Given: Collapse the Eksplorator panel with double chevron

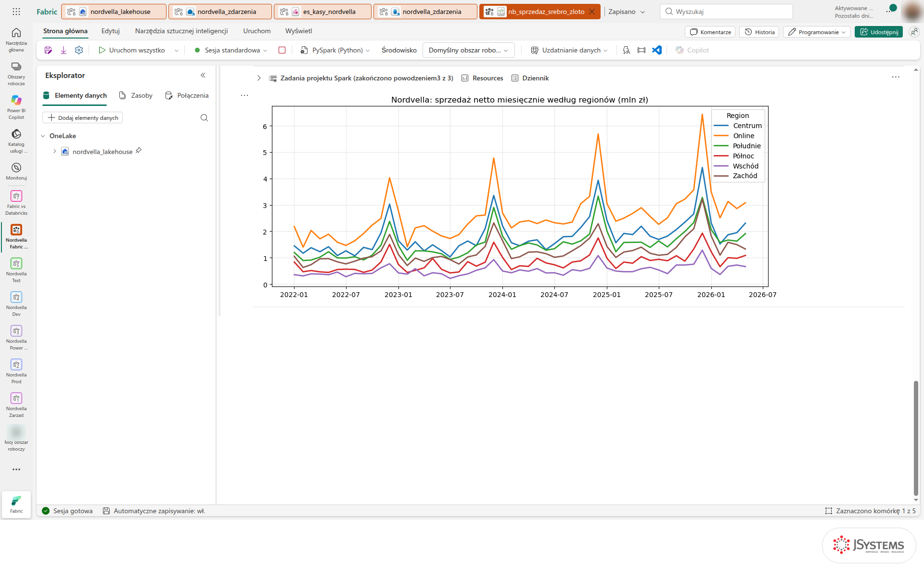Looking at the screenshot, I should [x=203, y=75].
